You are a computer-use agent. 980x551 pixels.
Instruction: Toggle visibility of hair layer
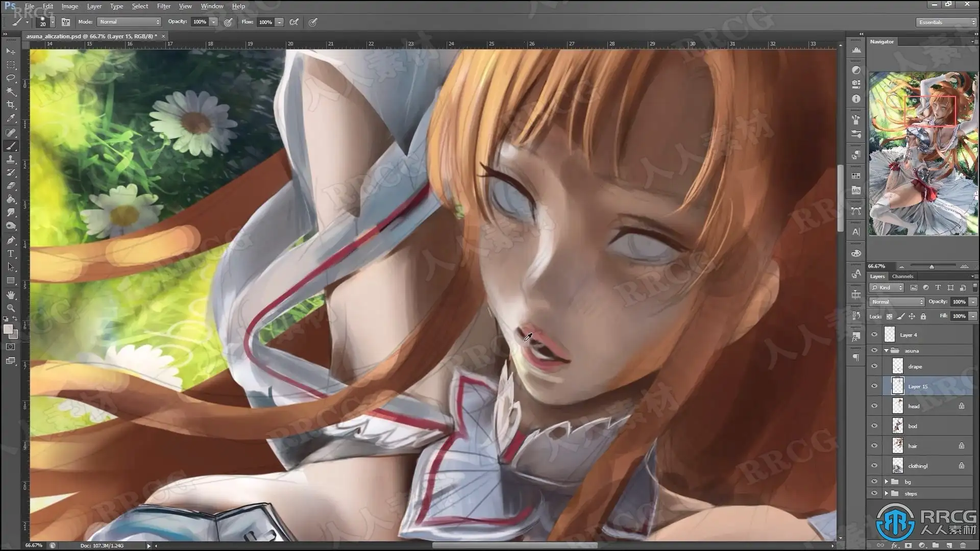[x=874, y=446]
